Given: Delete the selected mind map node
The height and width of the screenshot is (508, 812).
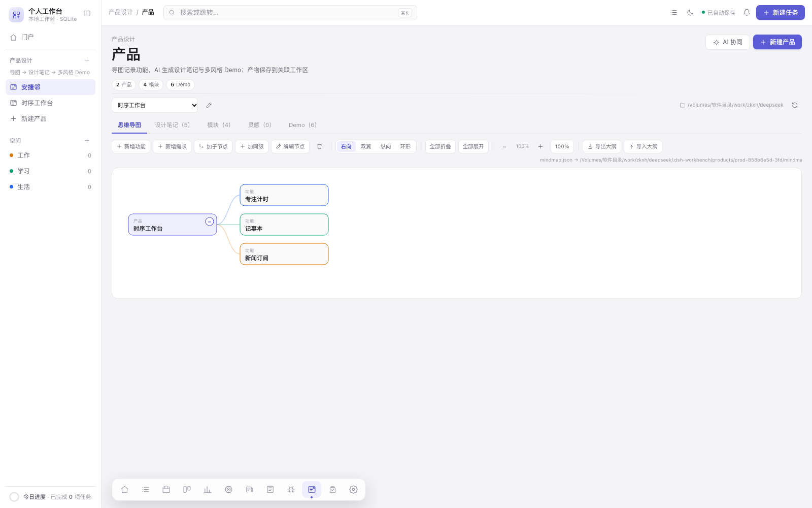Looking at the screenshot, I should (319, 147).
